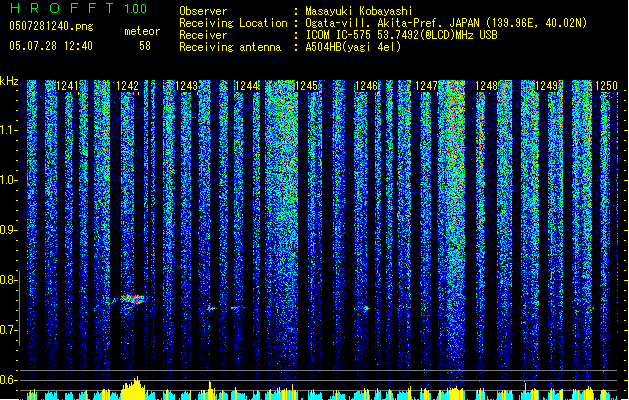This screenshot has height=400, width=629.
Task: Click the date stamp 05.07.28 12:40
Action: point(51,46)
